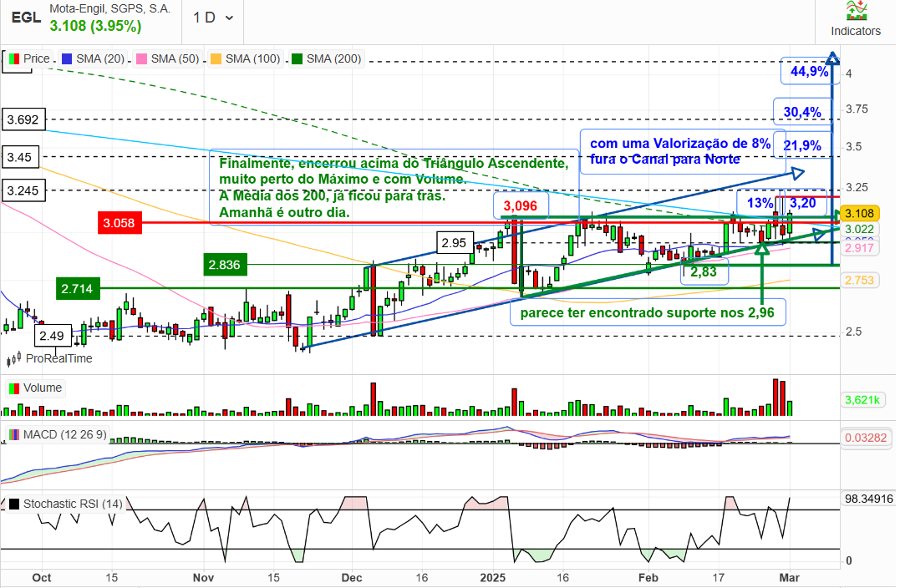Click the Volume red-green legend icon
This screenshot has width=900, height=588.
click(x=14, y=388)
